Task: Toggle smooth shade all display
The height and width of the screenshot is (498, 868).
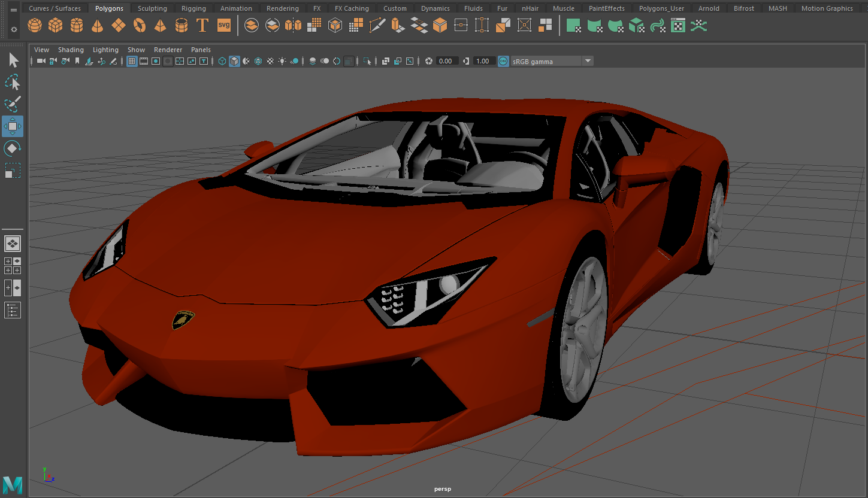Action: click(234, 61)
